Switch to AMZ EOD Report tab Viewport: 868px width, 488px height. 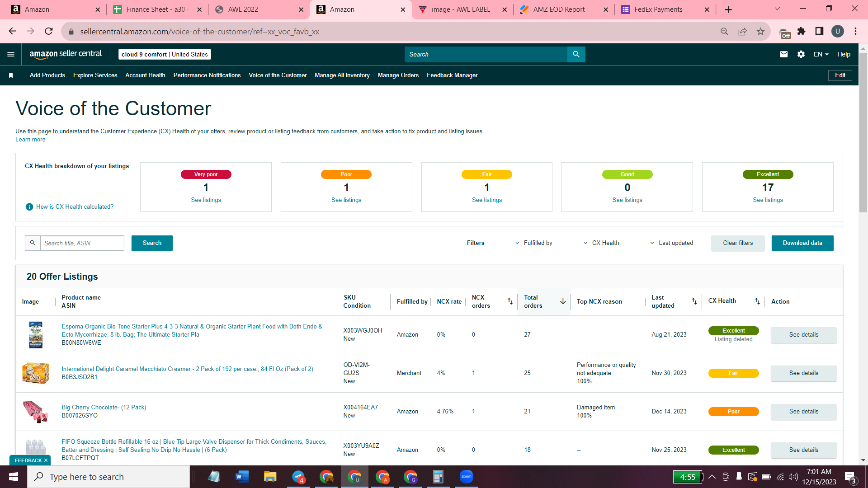coord(564,9)
